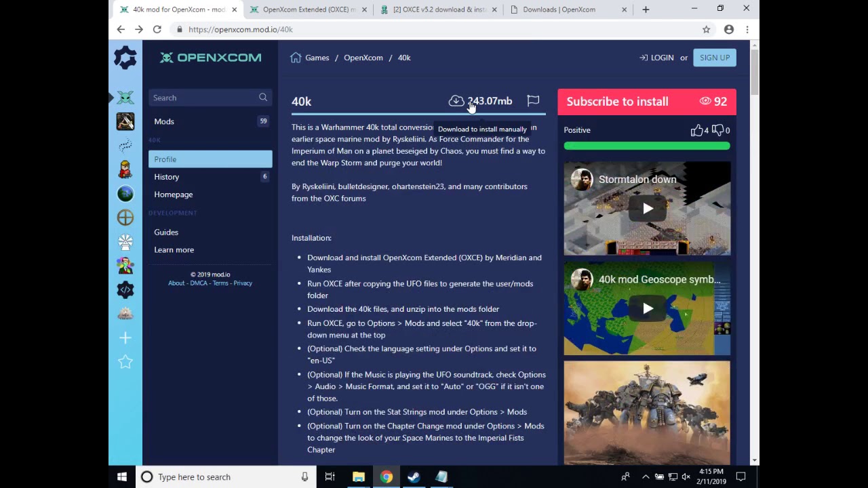Show hidden system tray icons
Screen dimensions: 868x488
(x=646, y=477)
